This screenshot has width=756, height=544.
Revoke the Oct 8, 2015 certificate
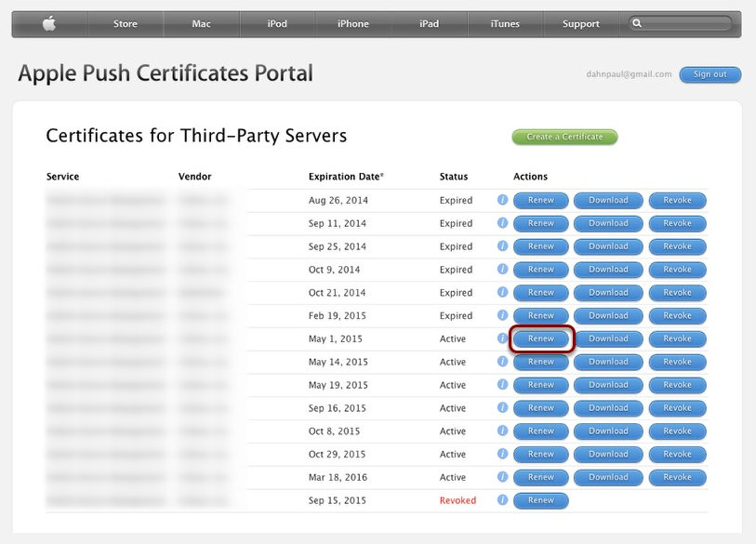pos(677,431)
